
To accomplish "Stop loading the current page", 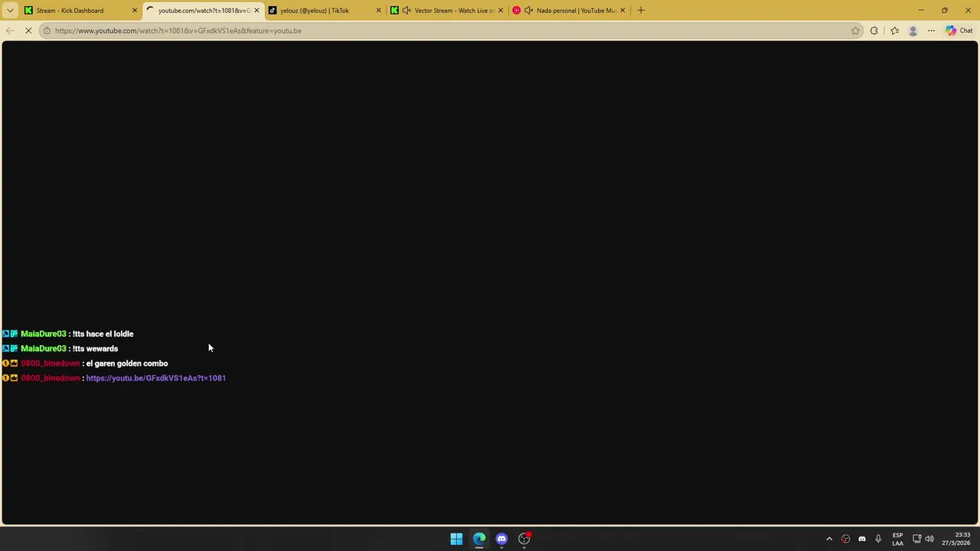I will pyautogui.click(x=28, y=31).
